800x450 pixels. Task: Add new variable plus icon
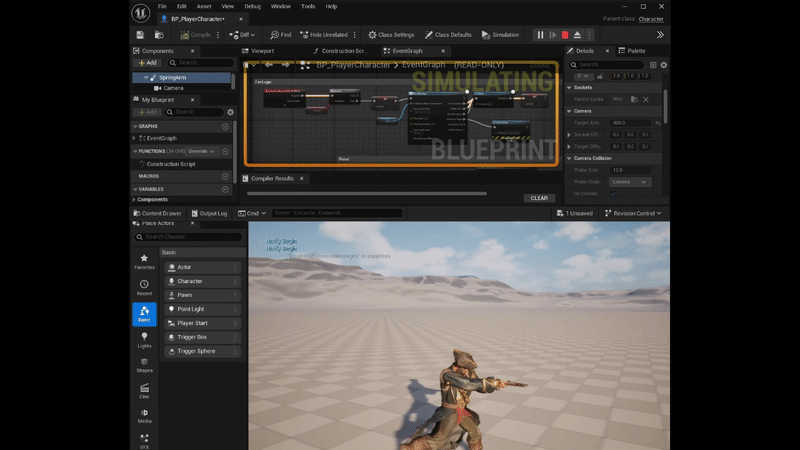pyautogui.click(x=225, y=189)
